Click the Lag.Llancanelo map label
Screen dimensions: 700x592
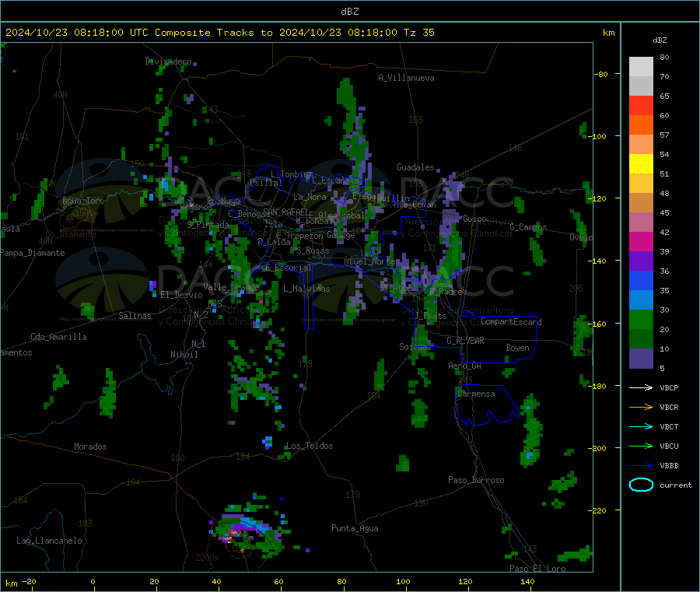(49, 541)
